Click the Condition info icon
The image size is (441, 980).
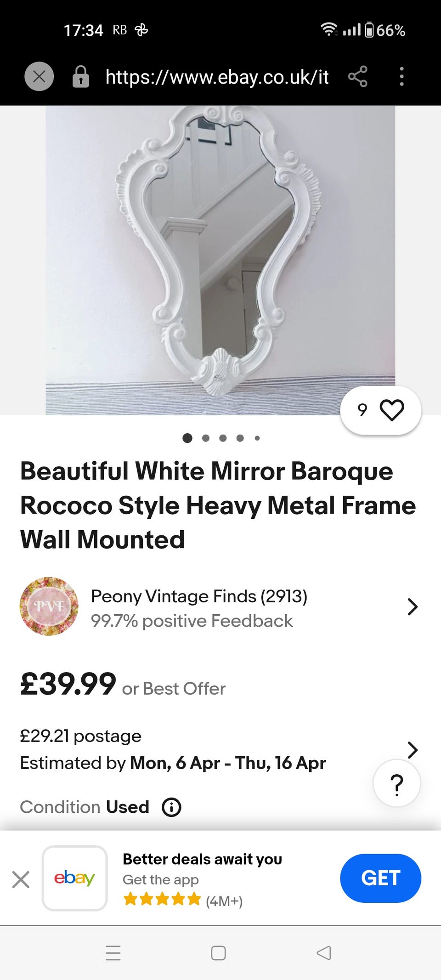pyautogui.click(x=171, y=807)
